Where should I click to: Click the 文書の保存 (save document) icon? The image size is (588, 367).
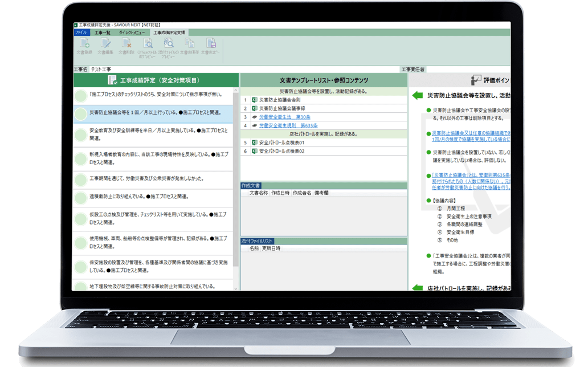(189, 44)
